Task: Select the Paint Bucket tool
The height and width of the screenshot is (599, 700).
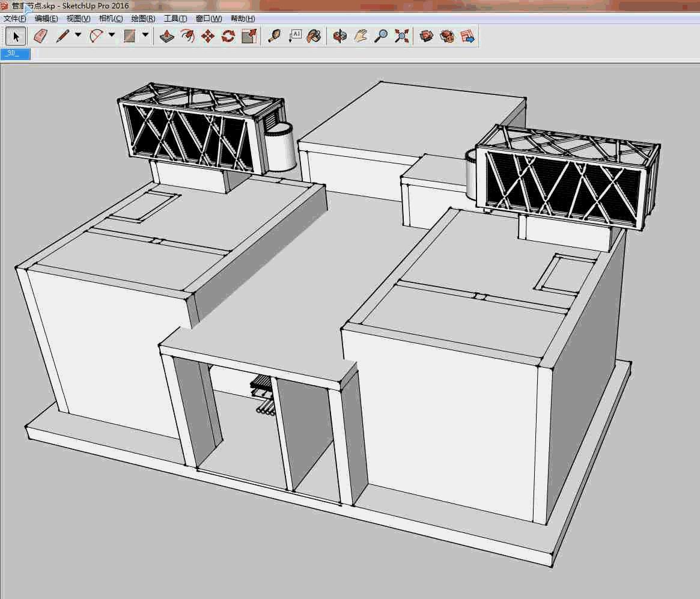Action: 314,36
